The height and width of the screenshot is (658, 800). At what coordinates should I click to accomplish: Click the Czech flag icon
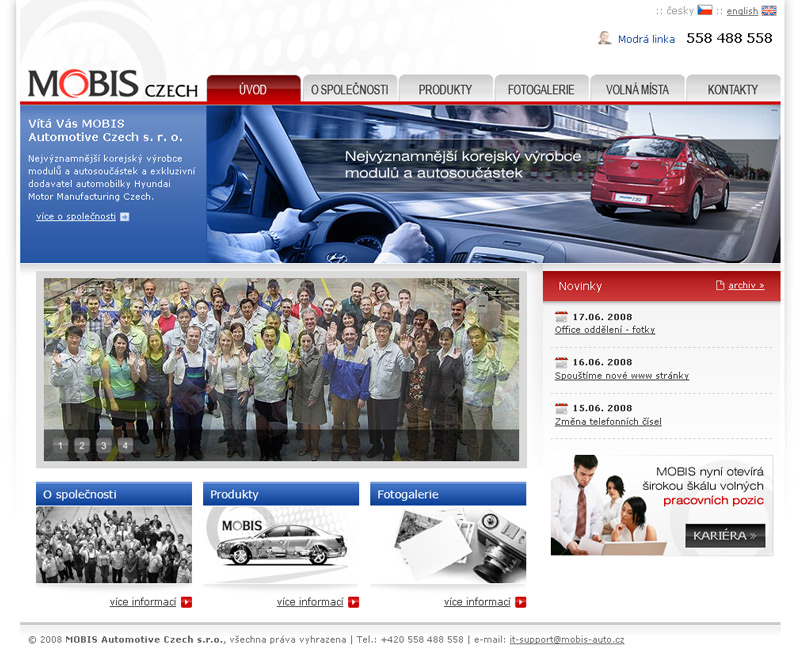(705, 10)
